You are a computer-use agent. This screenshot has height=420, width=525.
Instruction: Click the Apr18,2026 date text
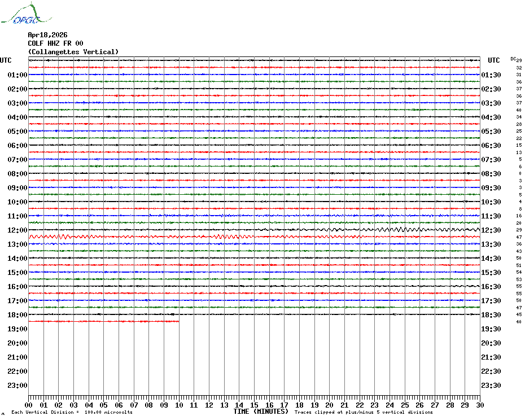point(47,35)
